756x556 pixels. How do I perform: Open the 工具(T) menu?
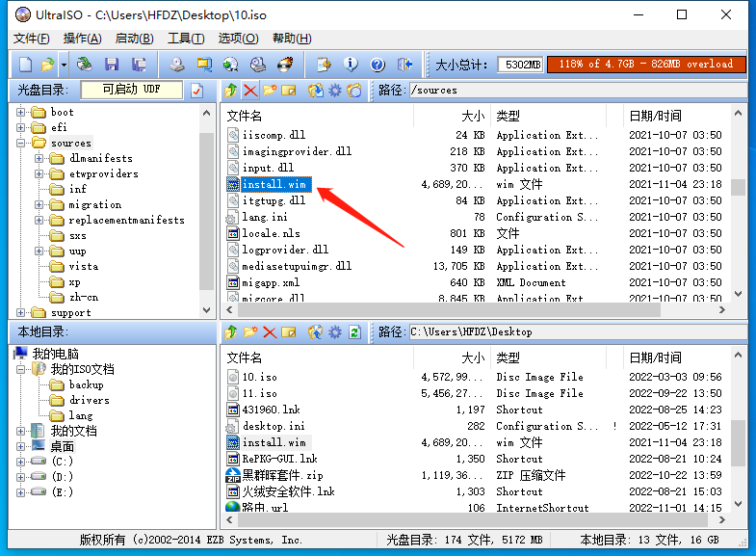186,39
